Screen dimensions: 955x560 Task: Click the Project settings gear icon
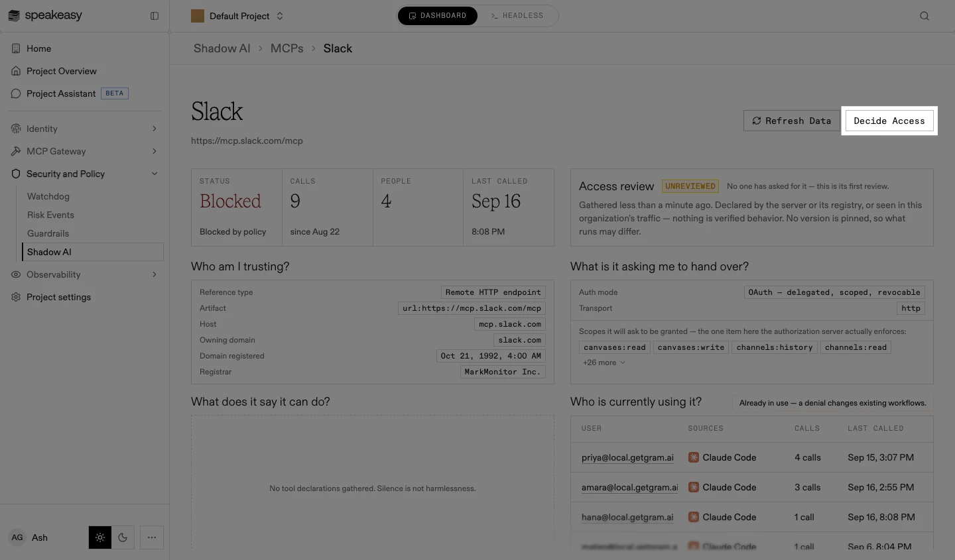click(16, 297)
